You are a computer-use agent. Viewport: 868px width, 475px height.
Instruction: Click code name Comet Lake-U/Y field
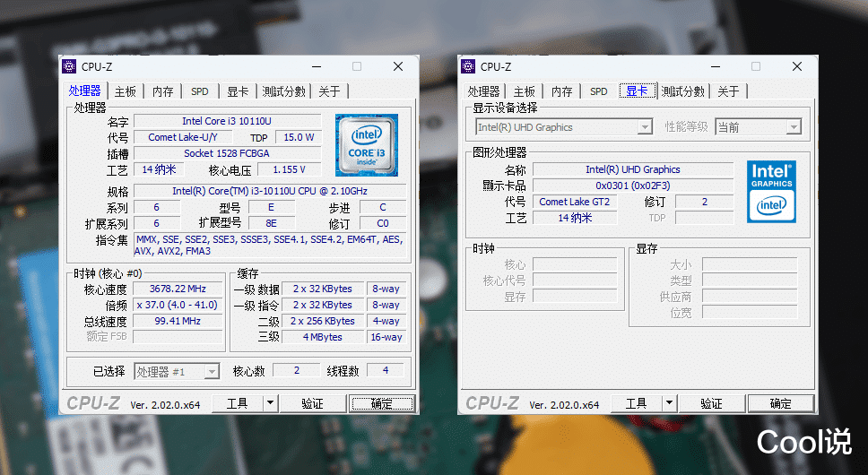(x=183, y=137)
